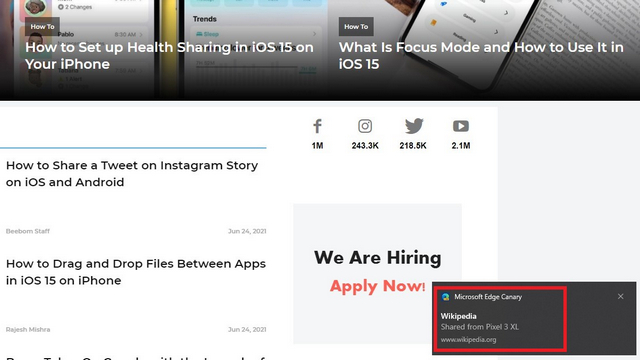
Task: Click the How To tag on Focus Mode
Action: [356, 27]
